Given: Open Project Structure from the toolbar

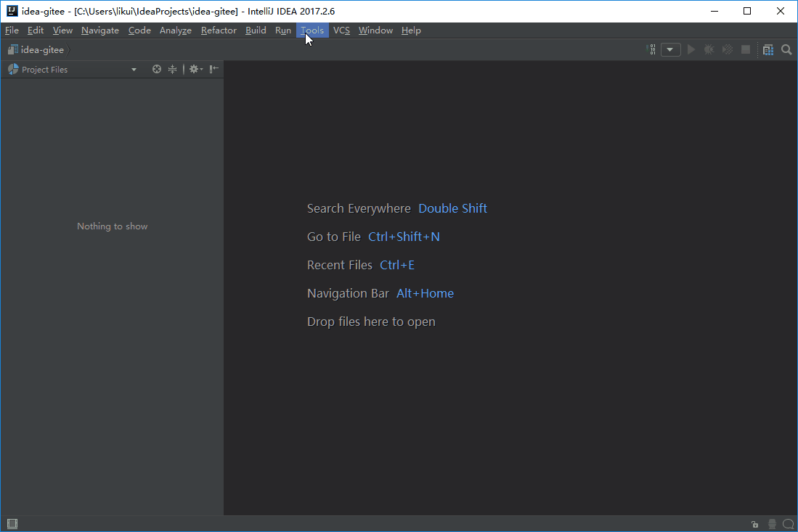Looking at the screenshot, I should tap(768, 49).
